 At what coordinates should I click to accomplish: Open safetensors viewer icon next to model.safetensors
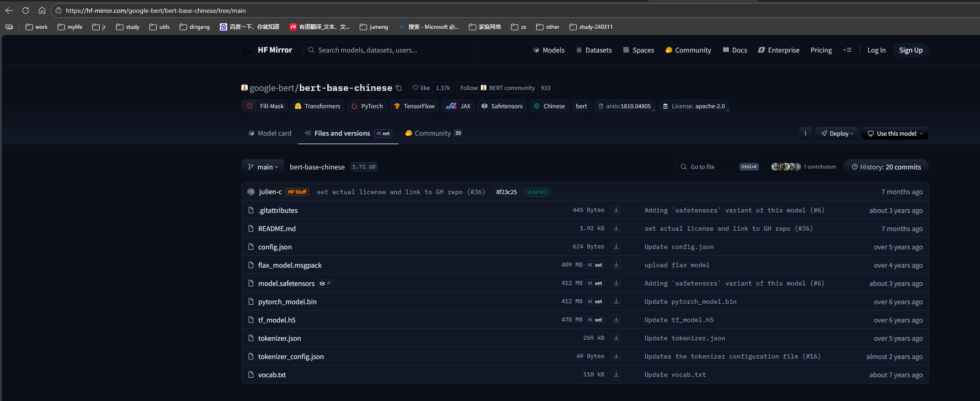pos(325,284)
